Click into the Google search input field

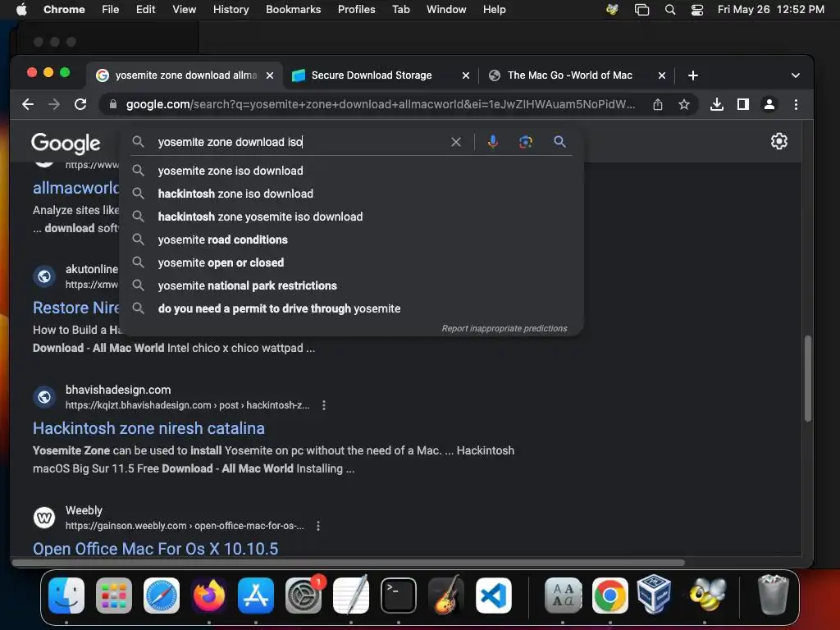tap(300, 142)
